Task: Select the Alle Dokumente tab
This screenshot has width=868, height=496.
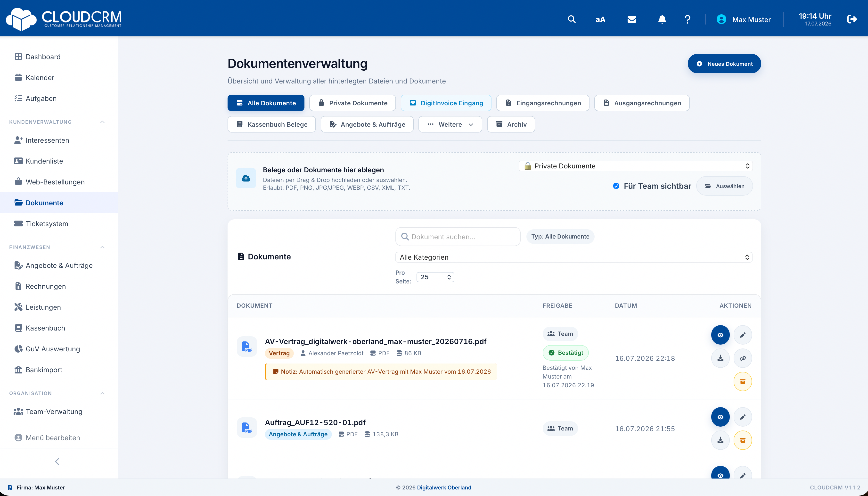Action: pyautogui.click(x=266, y=103)
